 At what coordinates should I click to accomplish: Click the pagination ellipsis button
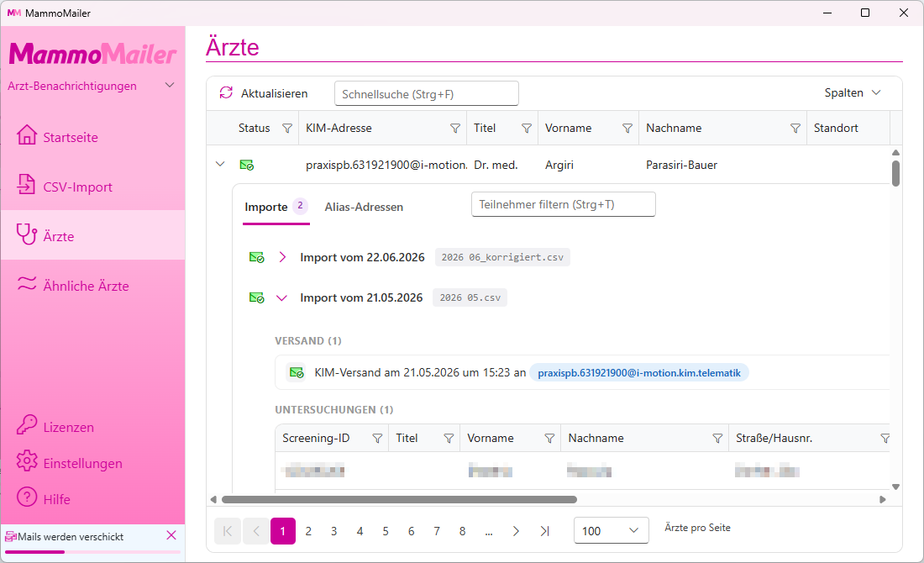[489, 531]
